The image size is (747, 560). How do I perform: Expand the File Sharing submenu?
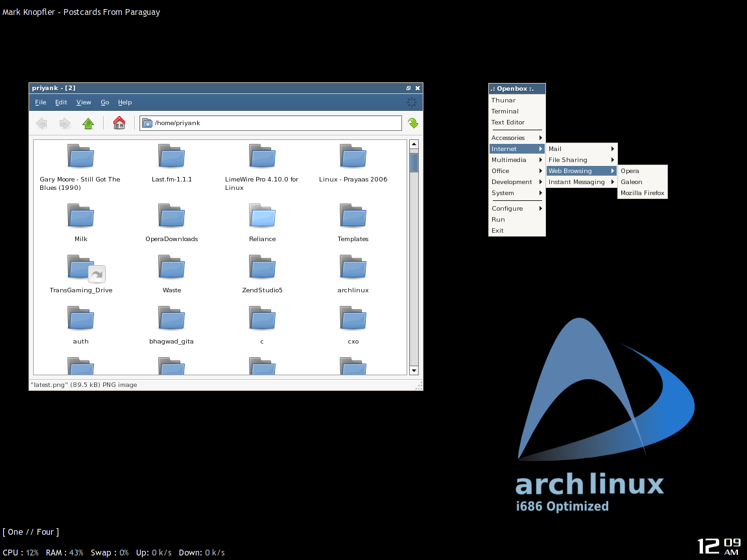(582, 159)
